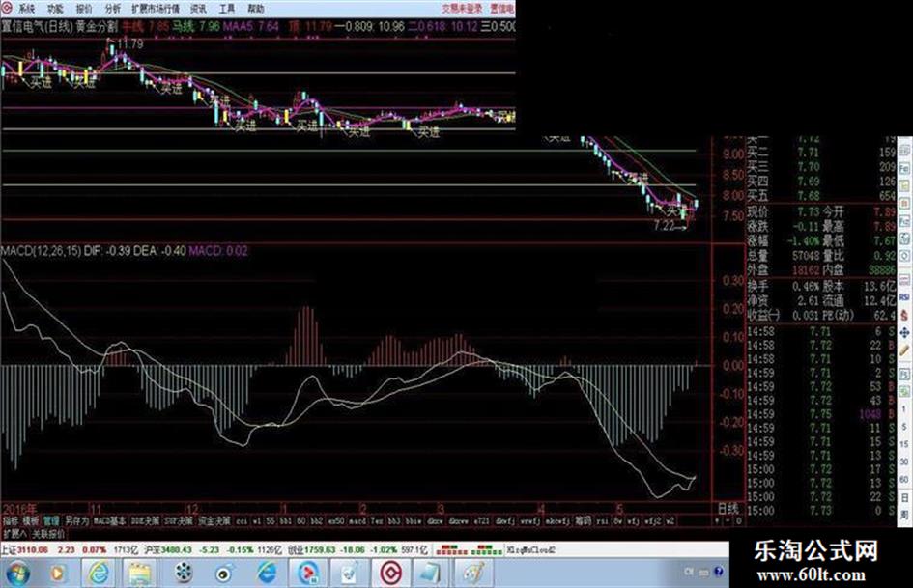Image resolution: width=913 pixels, height=588 pixels.
Task: Open the 报价 menu
Action: pos(84,9)
